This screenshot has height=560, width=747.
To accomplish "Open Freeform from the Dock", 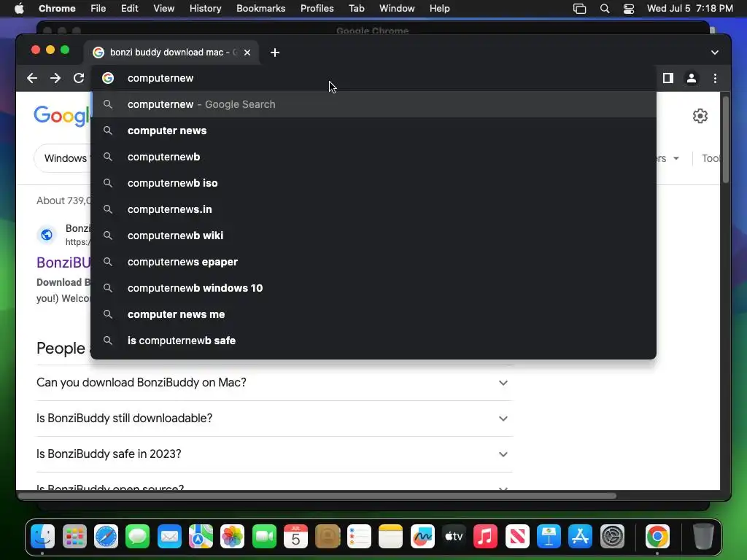I will (x=422, y=537).
